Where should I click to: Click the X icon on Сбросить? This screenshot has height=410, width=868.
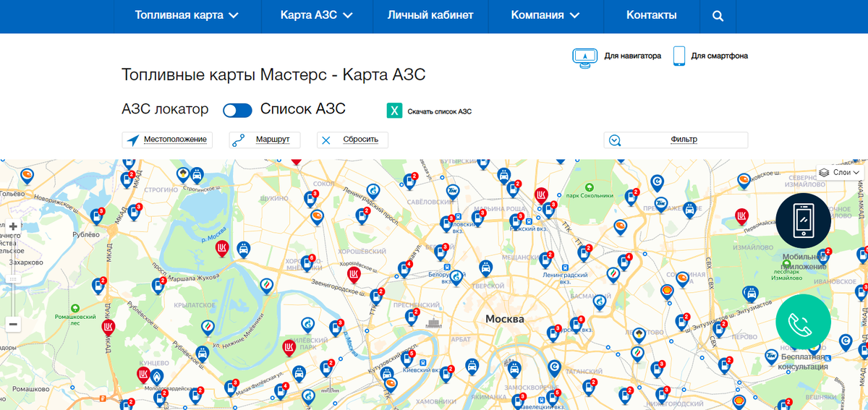click(326, 140)
